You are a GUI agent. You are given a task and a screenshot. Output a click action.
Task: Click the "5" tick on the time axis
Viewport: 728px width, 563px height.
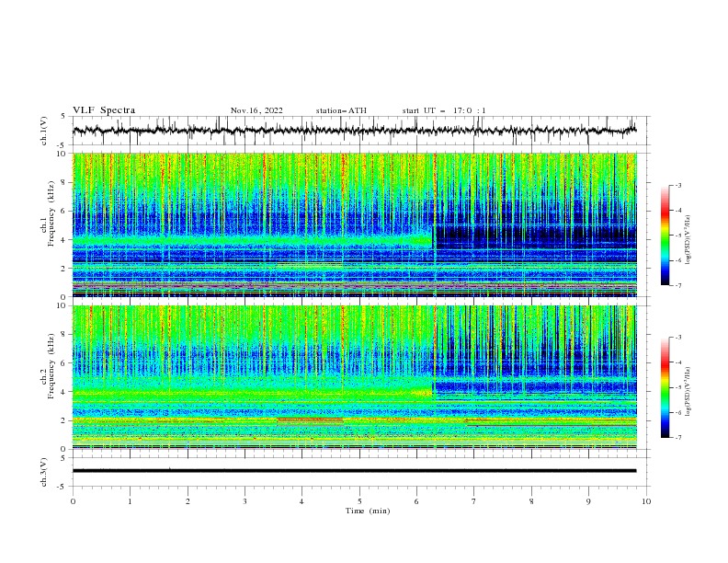(x=359, y=501)
